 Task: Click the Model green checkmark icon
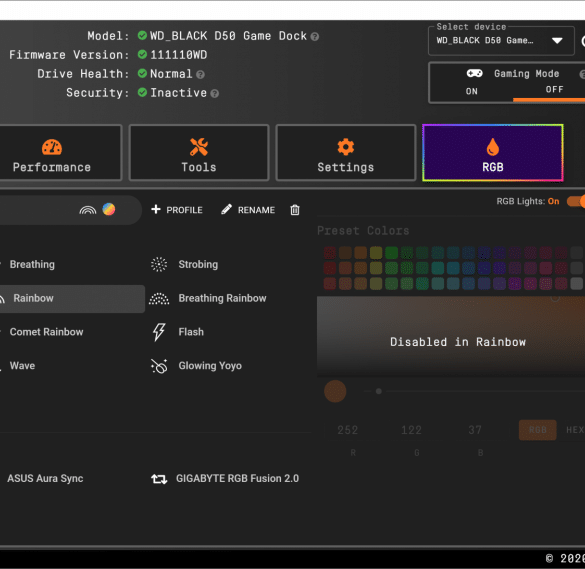142,35
